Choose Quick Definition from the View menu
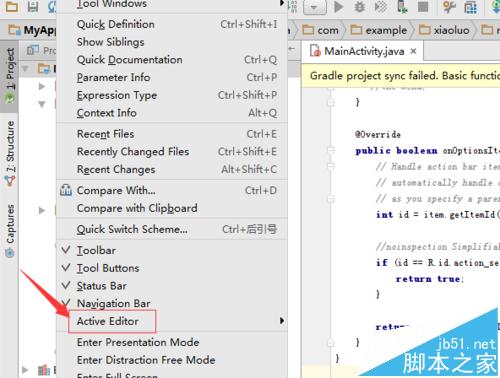This screenshot has width=500, height=378. (172, 24)
